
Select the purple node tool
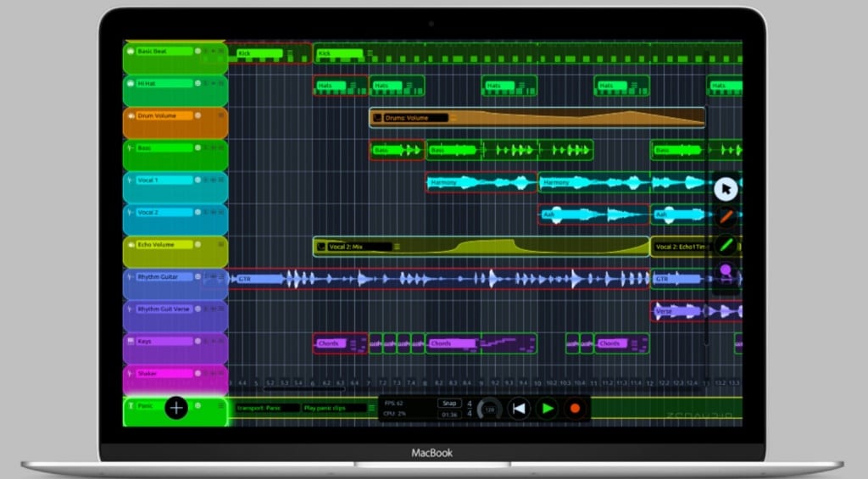725,272
